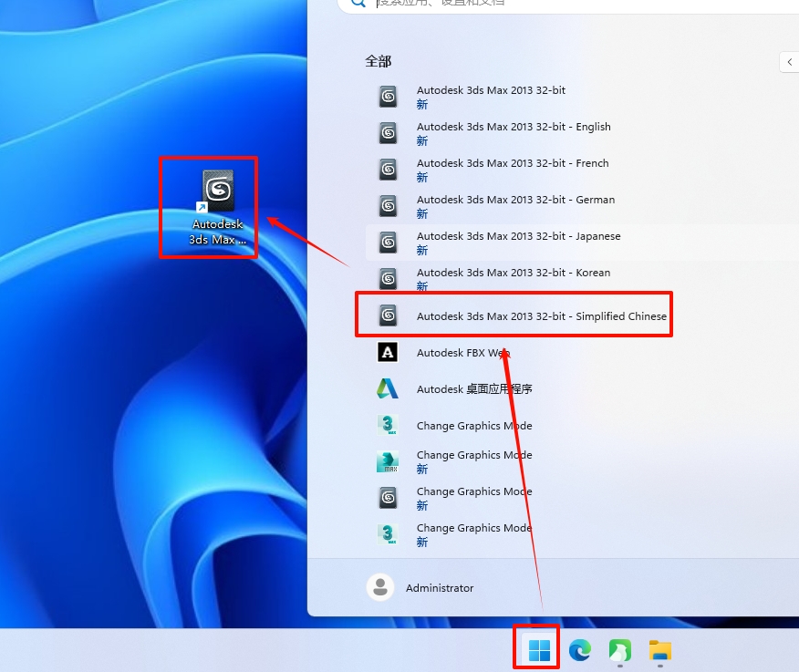Click the teal MAX Change Graphics Mode icon

388,462
